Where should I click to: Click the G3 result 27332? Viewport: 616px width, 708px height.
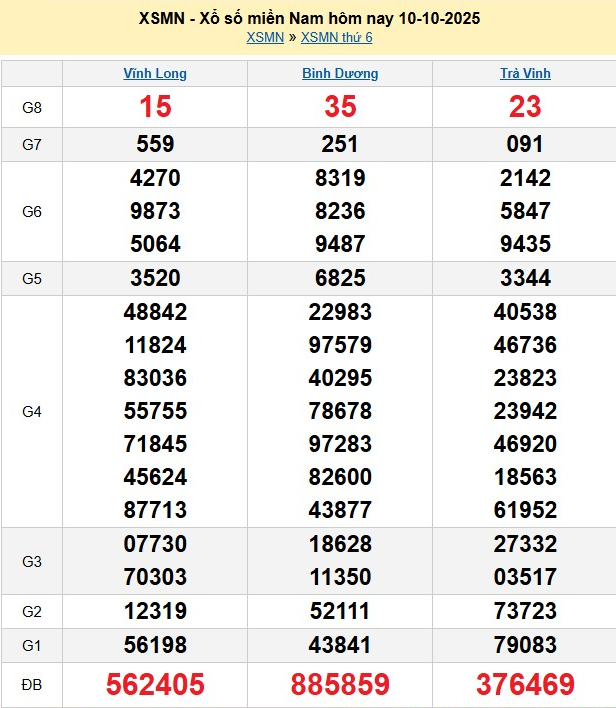[x=525, y=544]
